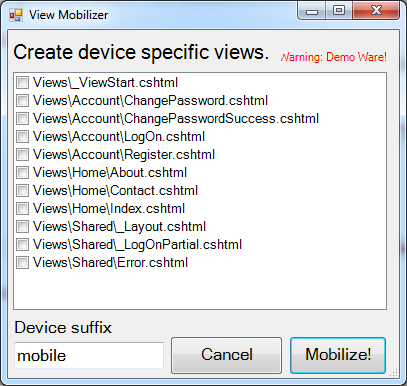Toggle the Account\Register.cshtml checkbox

point(23,154)
